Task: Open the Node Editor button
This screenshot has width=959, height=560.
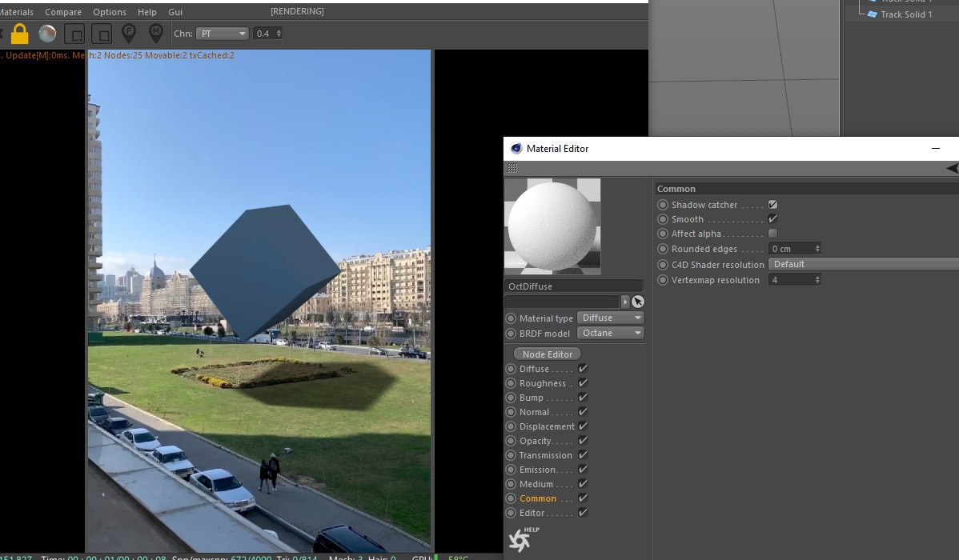Action: [x=548, y=354]
